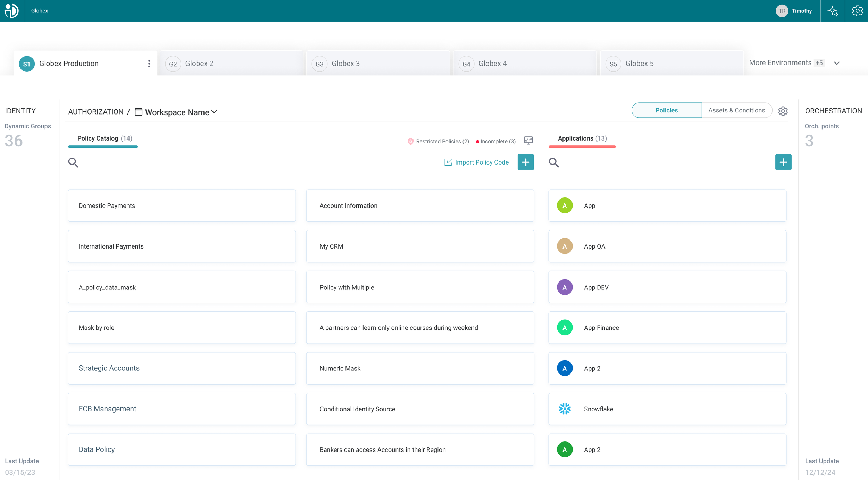Filter by Incomplete policies

(x=496, y=141)
